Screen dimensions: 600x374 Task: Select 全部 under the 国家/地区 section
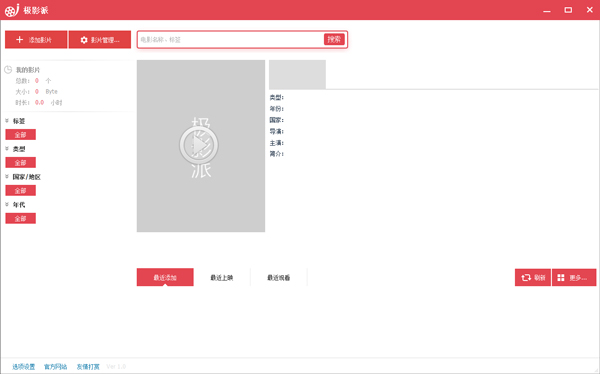click(21, 191)
